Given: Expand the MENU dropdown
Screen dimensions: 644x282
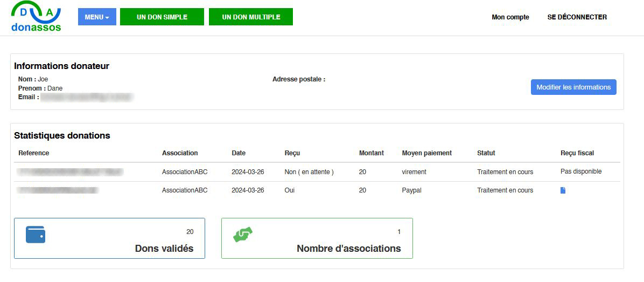Looking at the screenshot, I should (x=97, y=17).
